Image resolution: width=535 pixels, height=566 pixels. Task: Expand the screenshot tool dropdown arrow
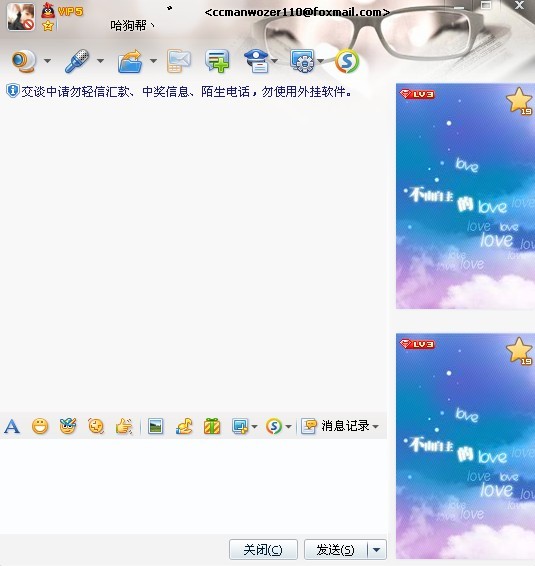(x=255, y=426)
